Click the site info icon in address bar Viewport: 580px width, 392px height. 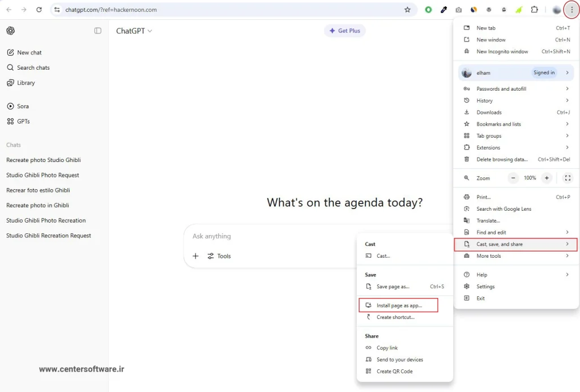[x=57, y=10]
